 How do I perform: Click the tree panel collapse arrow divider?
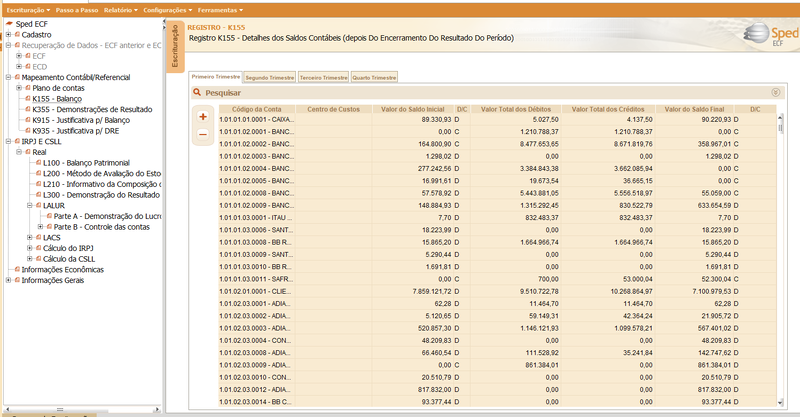(164, 23)
